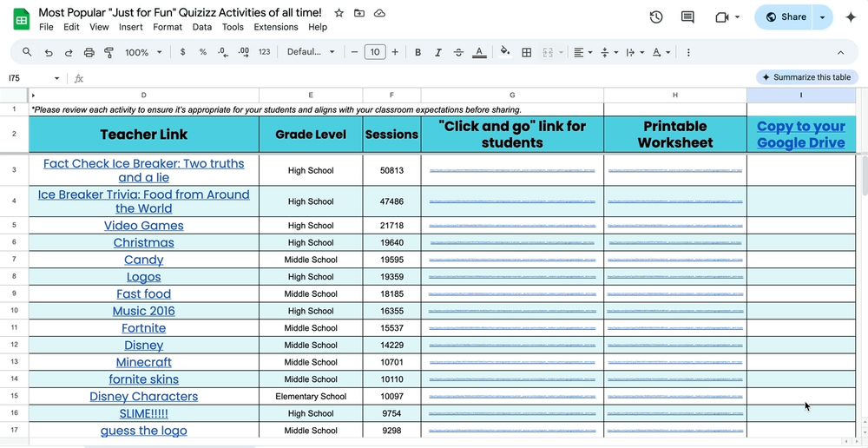Open the Edit menu
Screen dimensions: 868x448
[71, 27]
